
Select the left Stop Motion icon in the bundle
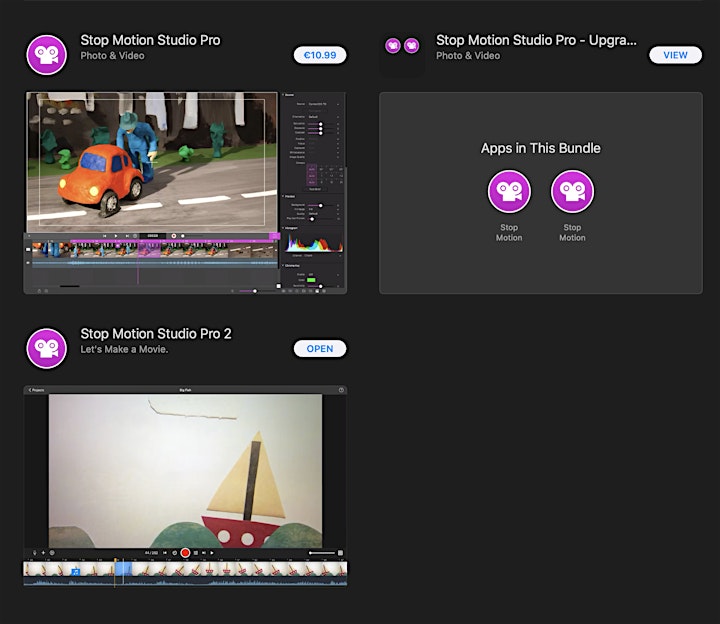click(x=509, y=191)
